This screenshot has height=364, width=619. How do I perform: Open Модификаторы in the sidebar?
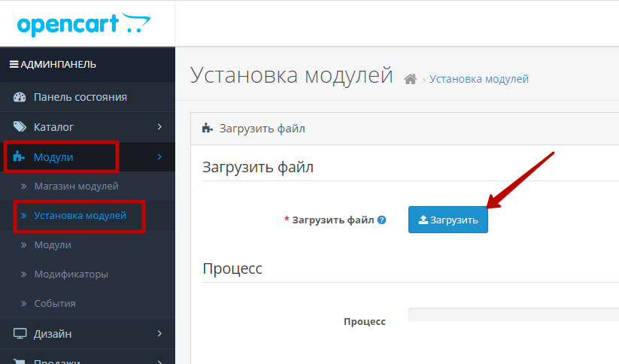tap(71, 274)
